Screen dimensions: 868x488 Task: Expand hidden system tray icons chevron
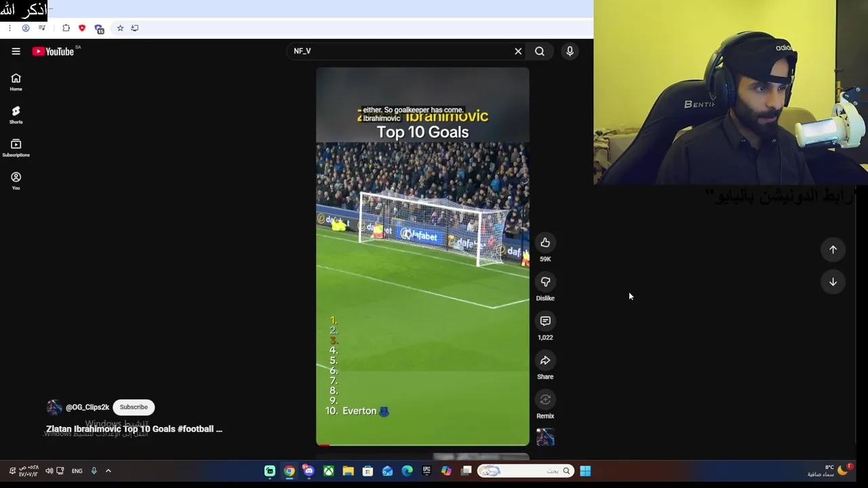click(x=108, y=471)
